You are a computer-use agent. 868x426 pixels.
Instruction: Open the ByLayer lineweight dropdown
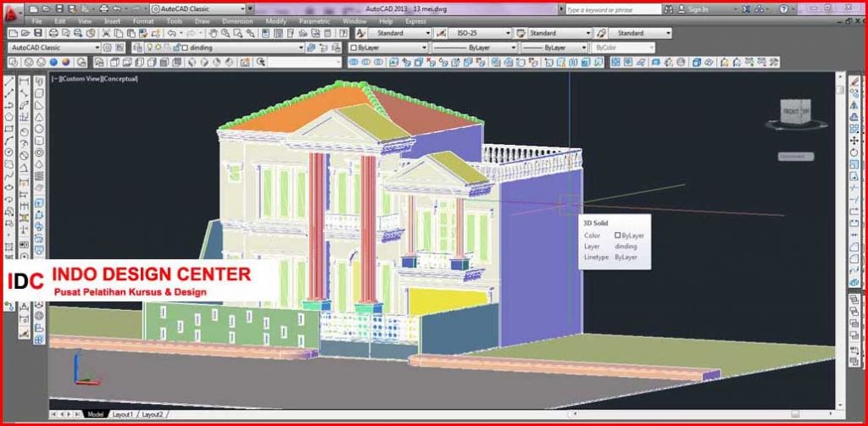click(583, 48)
